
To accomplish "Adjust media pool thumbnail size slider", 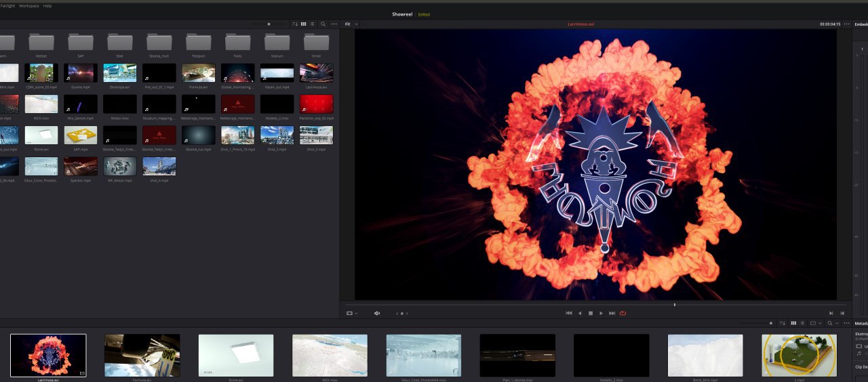I will (x=269, y=24).
